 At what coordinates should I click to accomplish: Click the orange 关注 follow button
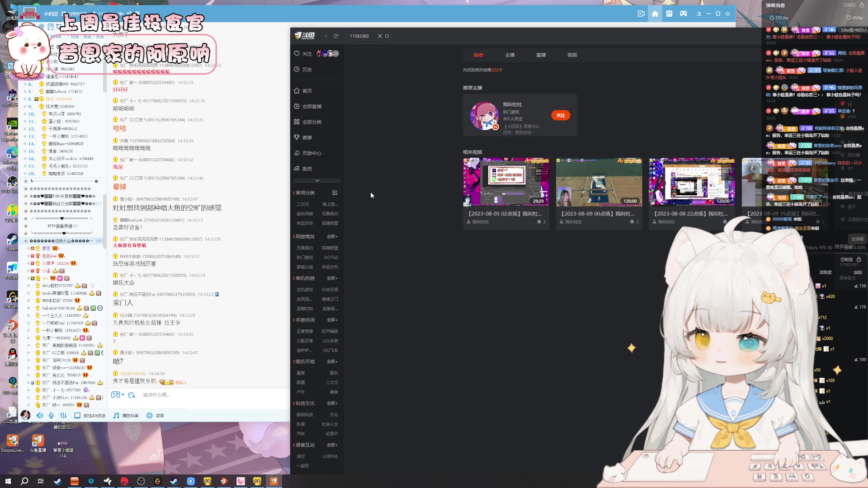(561, 116)
